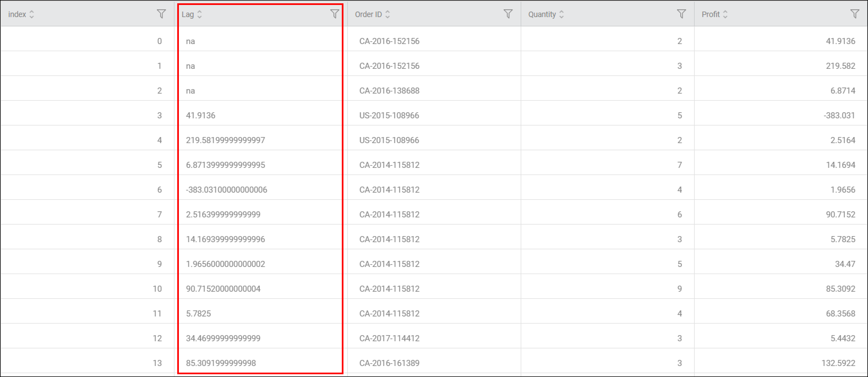Sort by the Lag column arrows

[200, 14]
